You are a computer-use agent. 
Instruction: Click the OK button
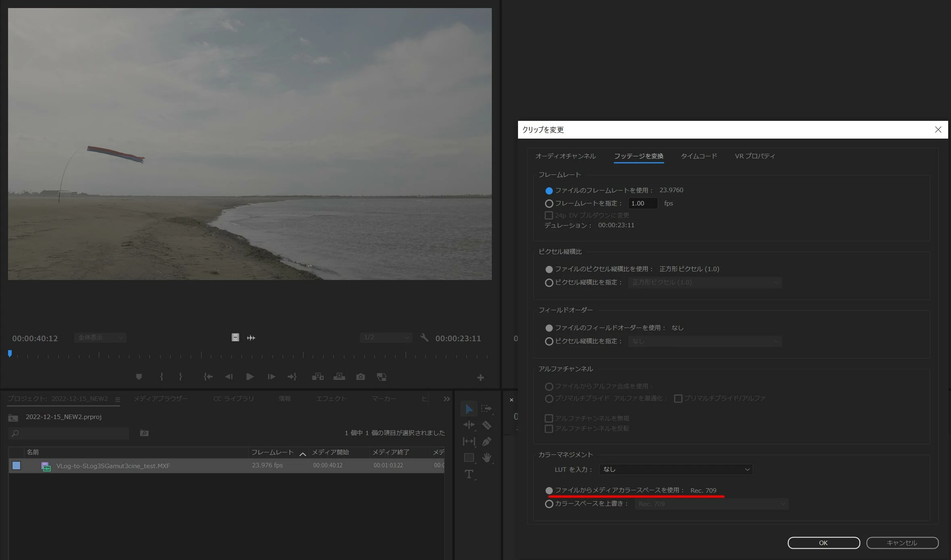(824, 543)
